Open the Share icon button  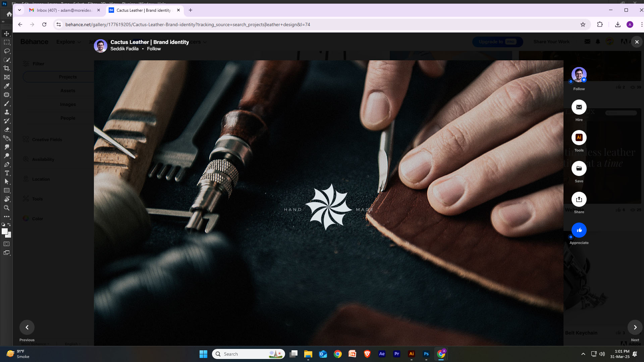(579, 199)
